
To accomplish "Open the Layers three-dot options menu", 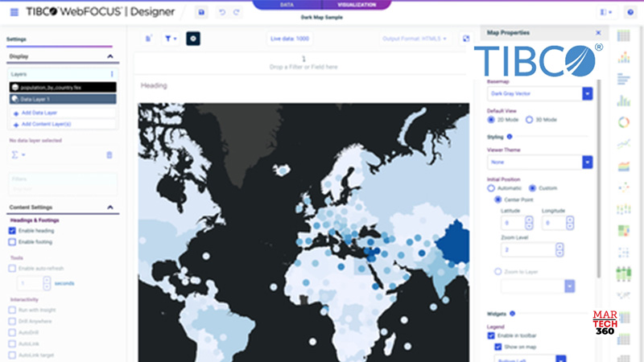I will [x=112, y=74].
